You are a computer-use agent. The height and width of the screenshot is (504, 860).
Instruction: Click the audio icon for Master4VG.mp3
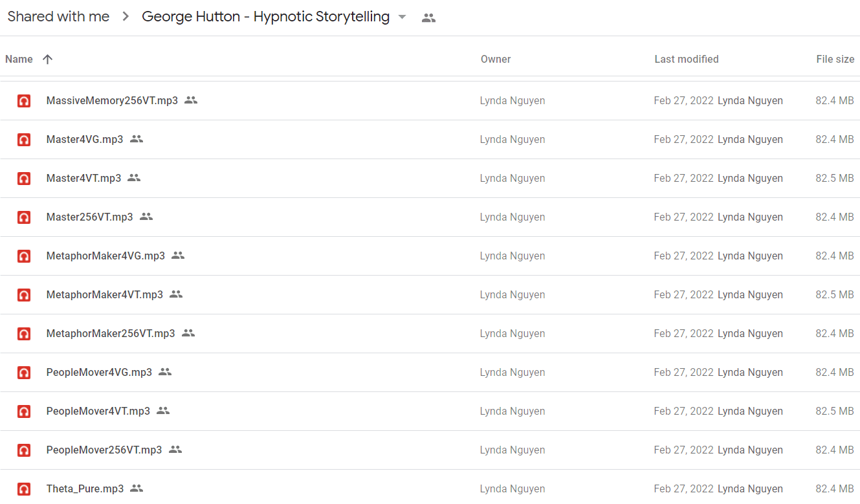click(x=24, y=140)
